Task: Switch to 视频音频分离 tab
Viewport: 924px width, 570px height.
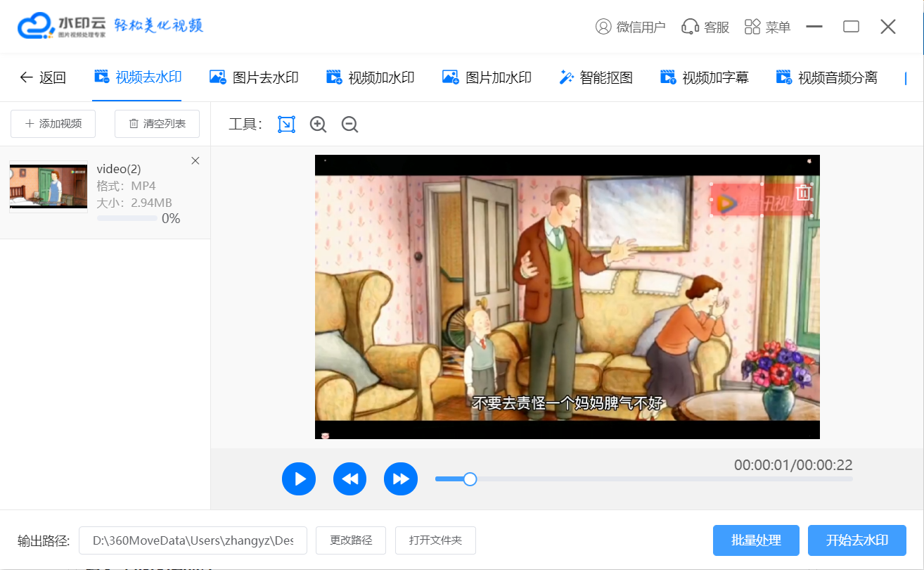Action: [x=827, y=77]
